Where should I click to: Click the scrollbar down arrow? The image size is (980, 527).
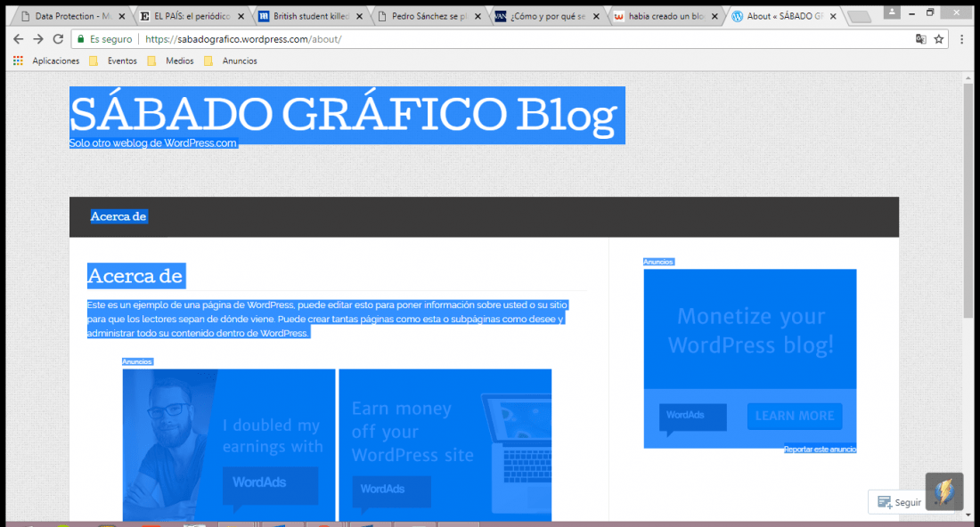[968, 515]
